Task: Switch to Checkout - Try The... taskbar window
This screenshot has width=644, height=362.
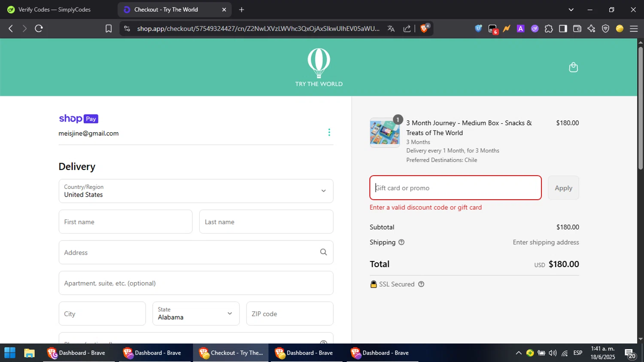Action: 231,353
